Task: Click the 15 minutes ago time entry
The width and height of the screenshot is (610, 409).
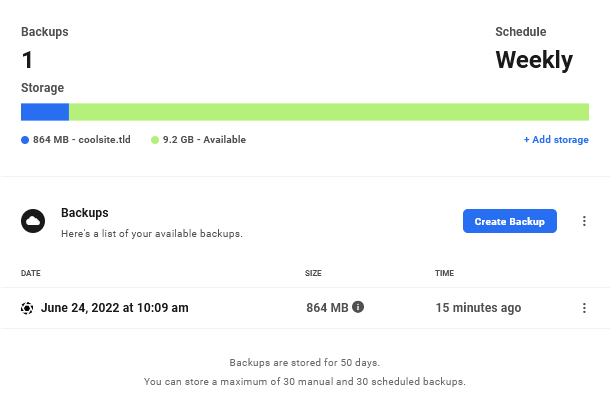Action: [x=478, y=308]
